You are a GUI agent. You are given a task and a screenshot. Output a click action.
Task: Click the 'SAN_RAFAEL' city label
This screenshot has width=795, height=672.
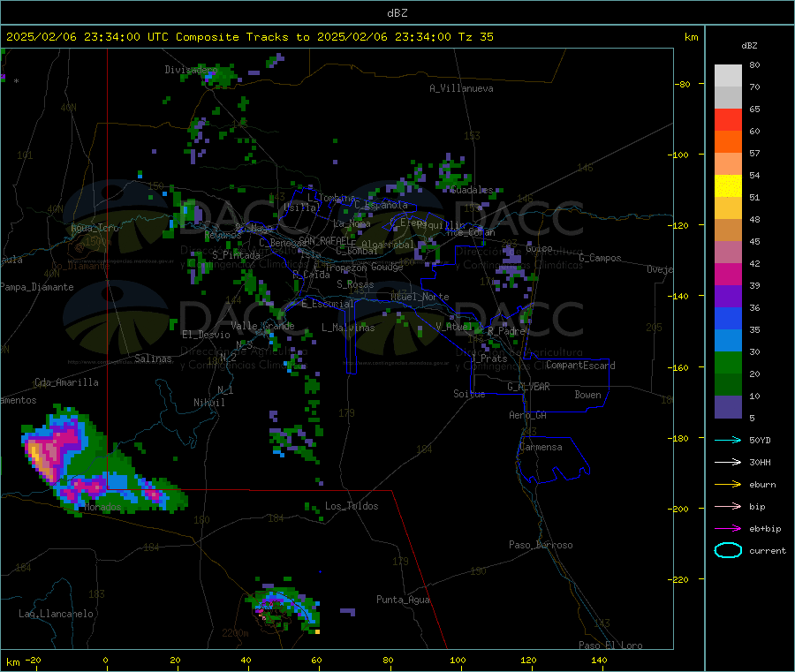[x=327, y=240]
